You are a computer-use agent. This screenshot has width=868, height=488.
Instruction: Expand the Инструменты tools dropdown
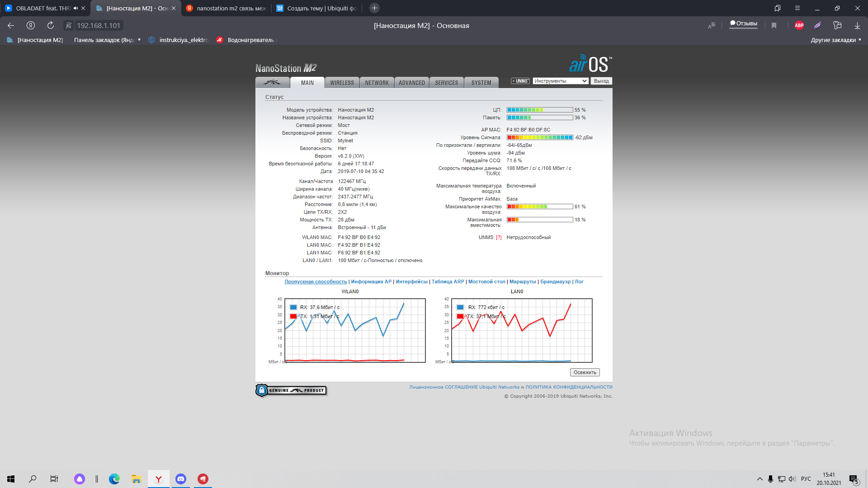(561, 81)
